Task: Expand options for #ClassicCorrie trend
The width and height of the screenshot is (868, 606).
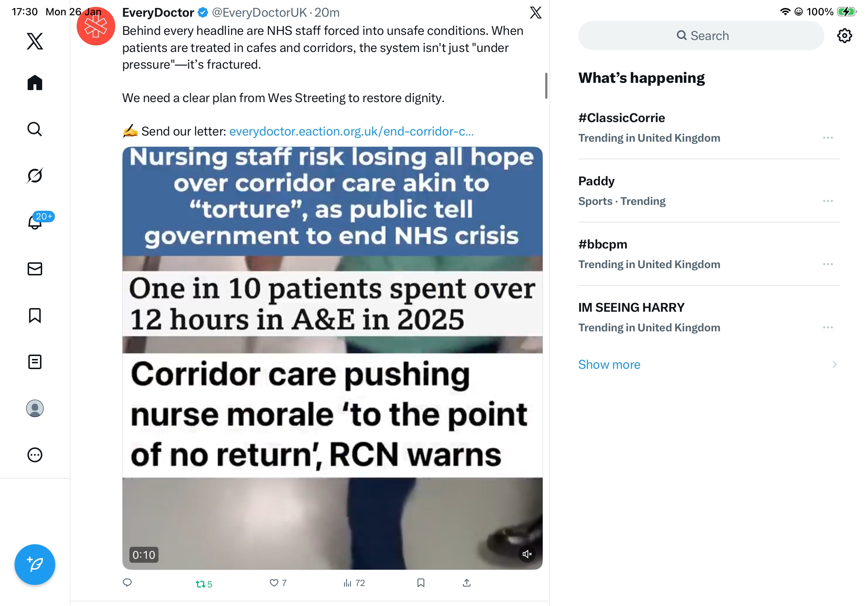Action: (828, 138)
